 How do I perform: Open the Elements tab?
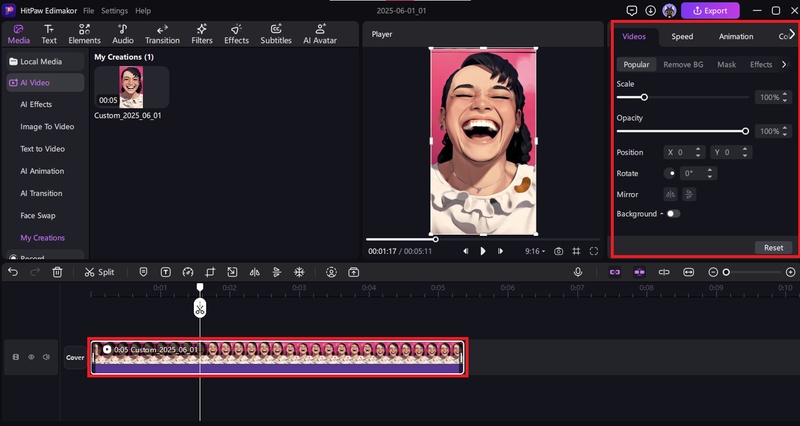tap(84, 34)
